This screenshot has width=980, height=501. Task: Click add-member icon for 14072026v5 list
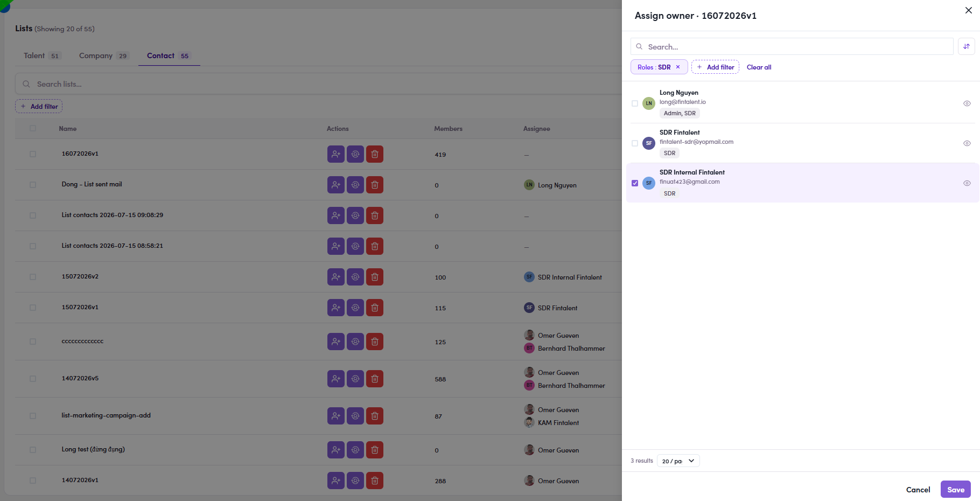(x=336, y=379)
